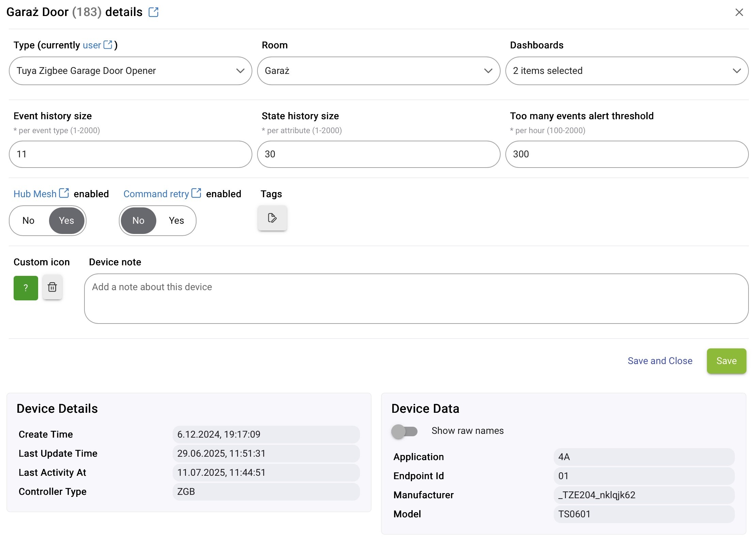Set Command retry enabled to Yes
Viewport: 756px width, 550px height.
[176, 221]
